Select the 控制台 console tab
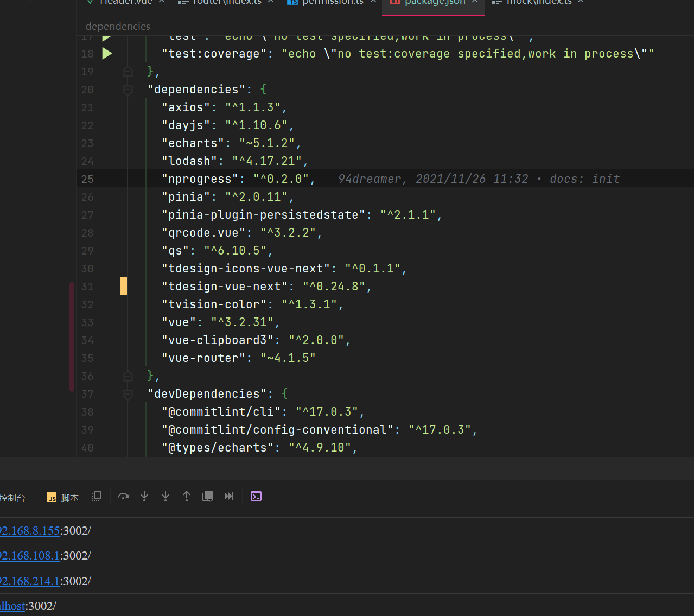This screenshot has height=616, width=694. click(13, 497)
